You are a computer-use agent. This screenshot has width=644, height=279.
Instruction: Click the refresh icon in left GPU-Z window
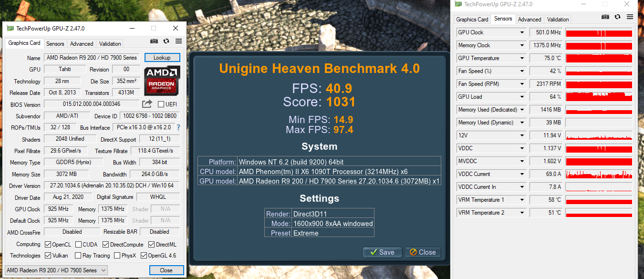pyautogui.click(x=166, y=42)
